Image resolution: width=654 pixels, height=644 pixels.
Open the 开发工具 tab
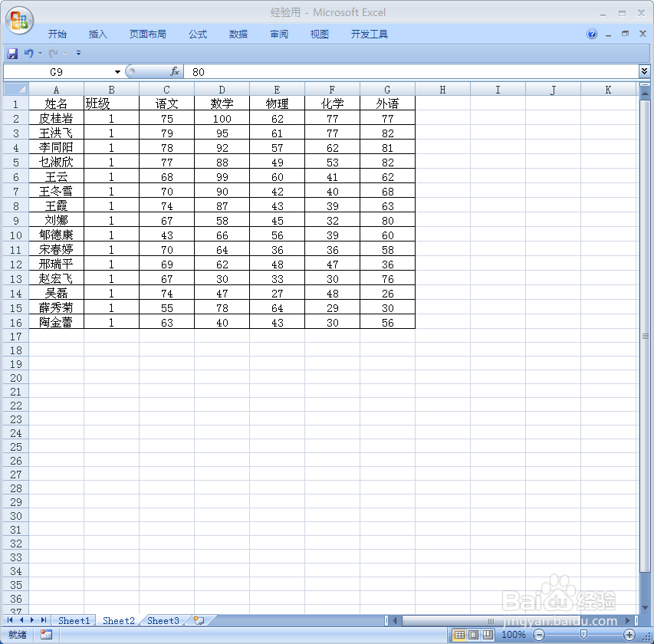[370, 34]
